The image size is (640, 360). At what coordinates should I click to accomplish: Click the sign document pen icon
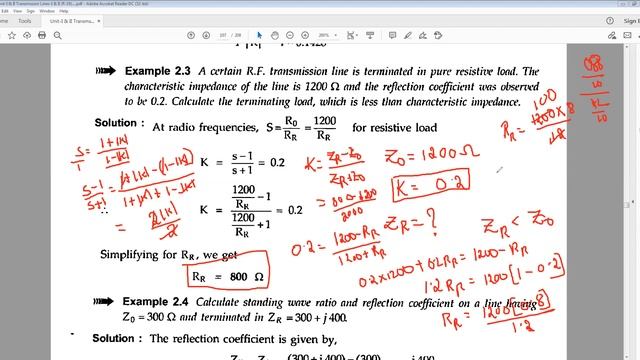point(423,36)
